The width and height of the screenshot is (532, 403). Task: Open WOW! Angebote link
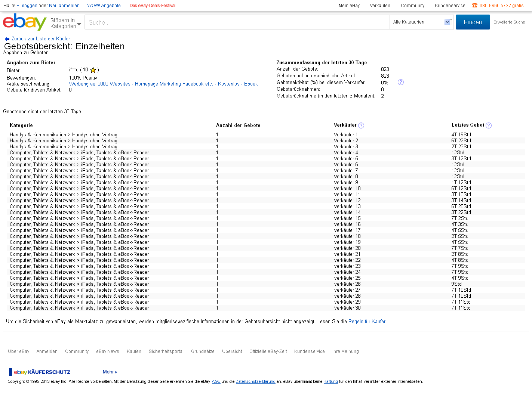104,6
